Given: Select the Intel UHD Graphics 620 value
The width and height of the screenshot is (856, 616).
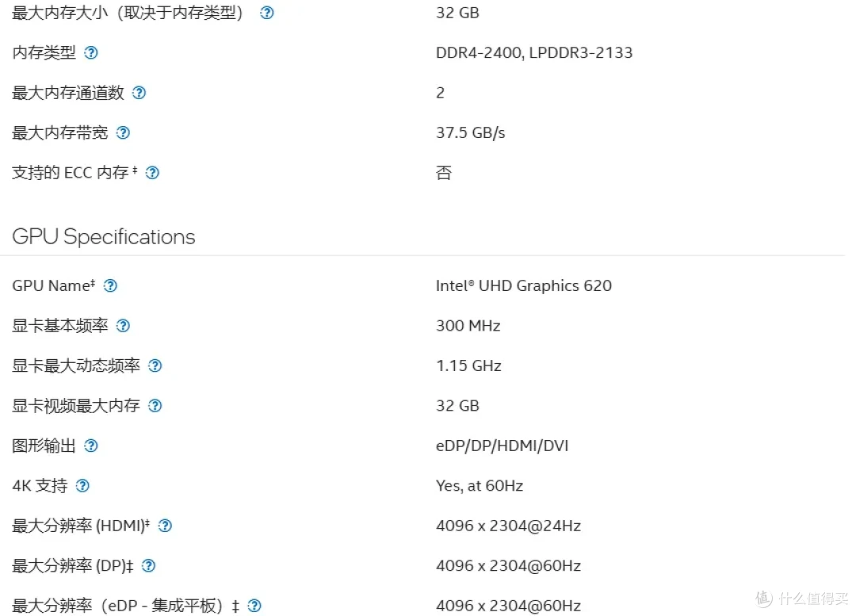Looking at the screenshot, I should click(x=524, y=285).
